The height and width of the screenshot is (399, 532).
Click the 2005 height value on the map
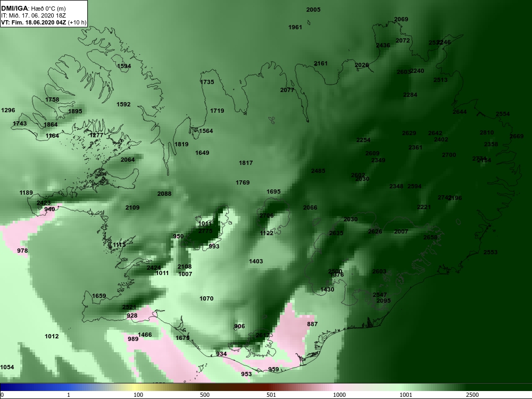tap(313, 10)
